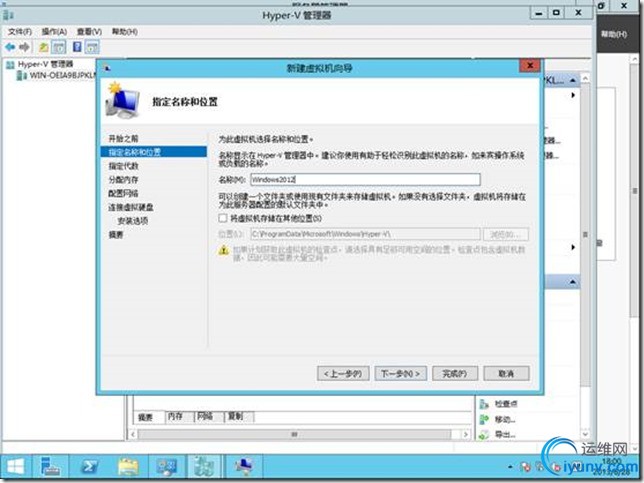The width and height of the screenshot is (644, 483).
Task: Select wizard step 安装选项
Action: (133, 221)
